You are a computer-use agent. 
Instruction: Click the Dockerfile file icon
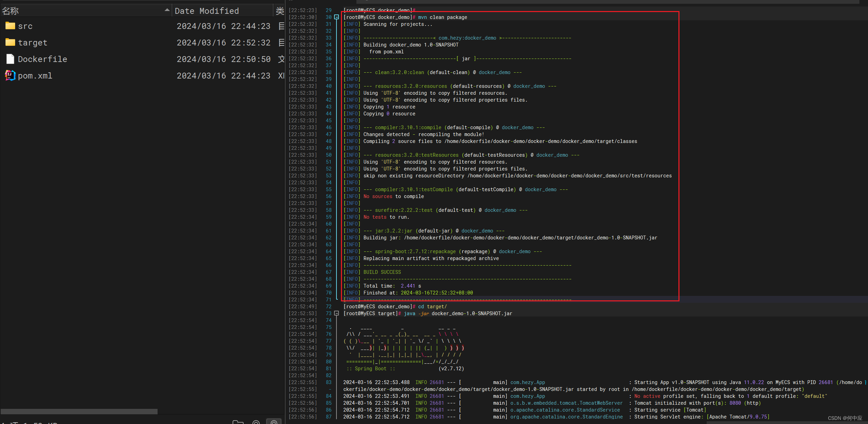10,59
